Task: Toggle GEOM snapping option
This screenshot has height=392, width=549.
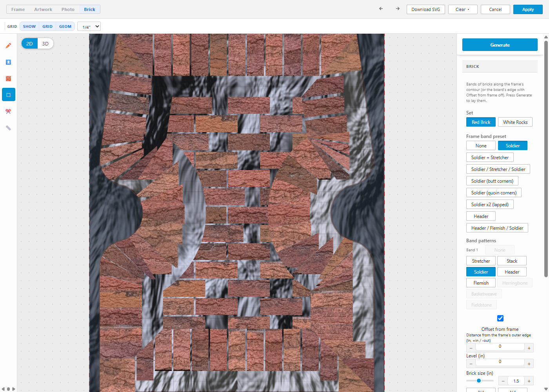Action: (x=65, y=26)
